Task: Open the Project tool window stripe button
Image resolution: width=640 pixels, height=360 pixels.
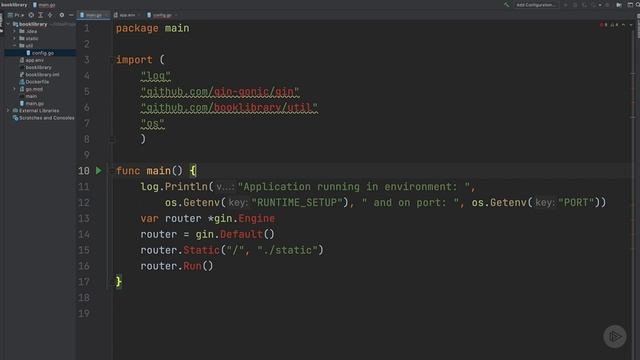Action: click(x=2, y=23)
